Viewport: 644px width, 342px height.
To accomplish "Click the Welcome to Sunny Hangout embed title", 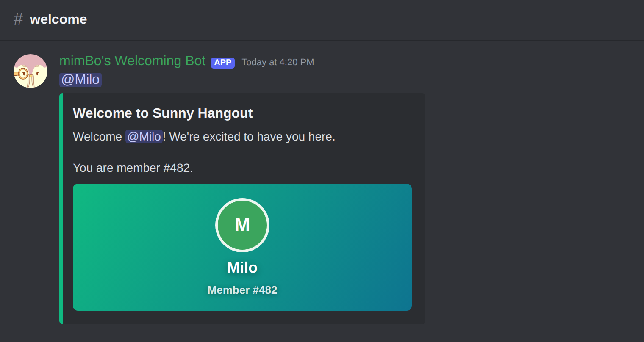I will pyautogui.click(x=163, y=113).
